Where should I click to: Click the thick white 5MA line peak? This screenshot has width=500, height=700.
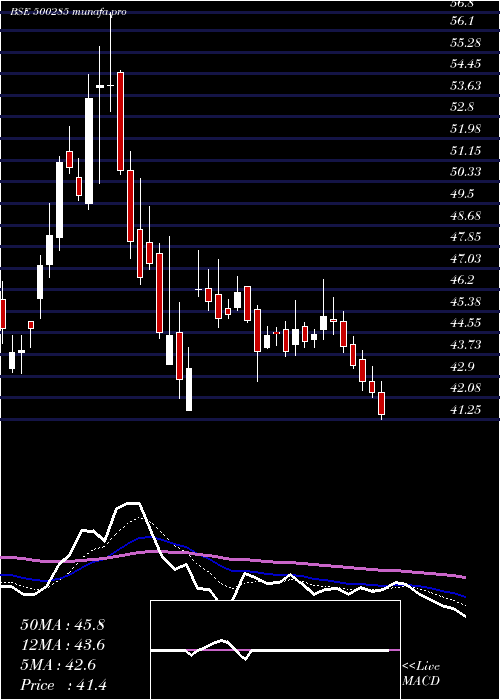tap(133, 504)
